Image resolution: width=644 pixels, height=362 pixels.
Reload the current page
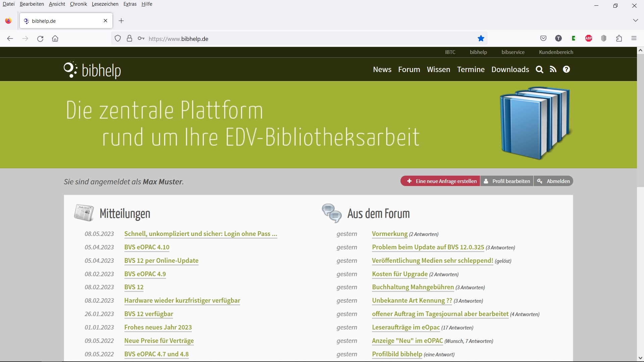point(40,39)
